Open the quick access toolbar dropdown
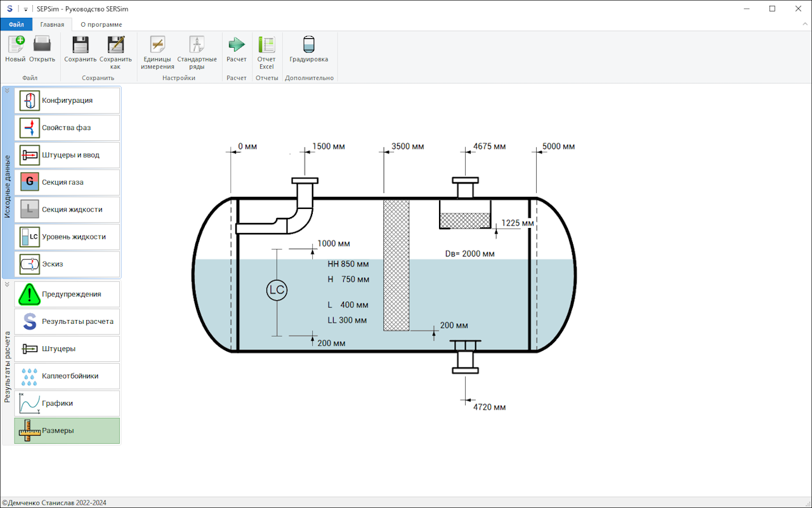Viewport: 812px width, 508px height. coord(25,9)
